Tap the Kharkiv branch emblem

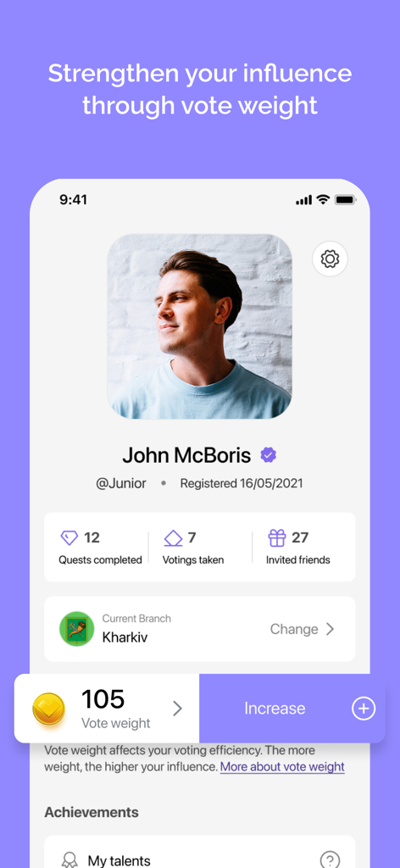[77, 629]
